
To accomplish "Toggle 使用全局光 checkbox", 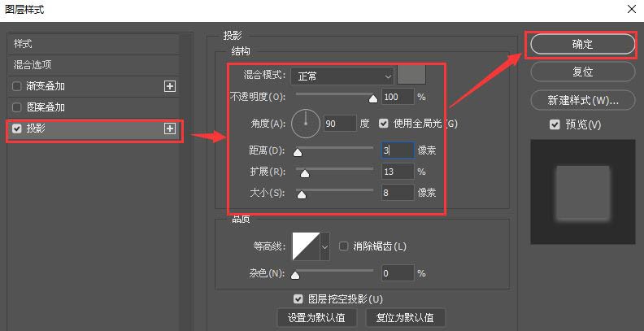I will tap(384, 124).
